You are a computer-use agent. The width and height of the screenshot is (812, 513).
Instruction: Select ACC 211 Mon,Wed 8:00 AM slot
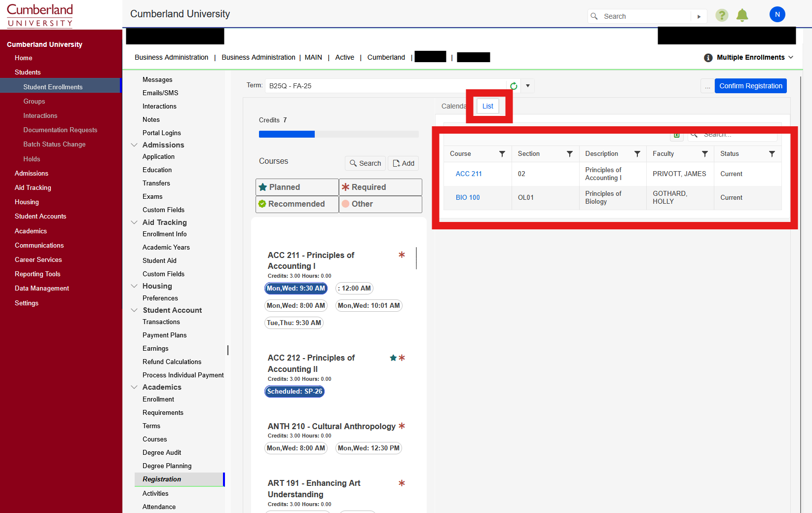pos(296,306)
